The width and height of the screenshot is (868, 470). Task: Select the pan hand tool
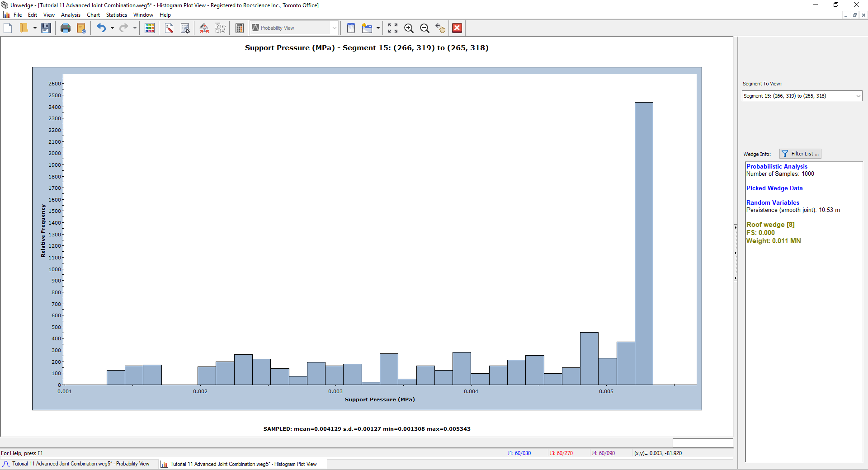[440, 28]
